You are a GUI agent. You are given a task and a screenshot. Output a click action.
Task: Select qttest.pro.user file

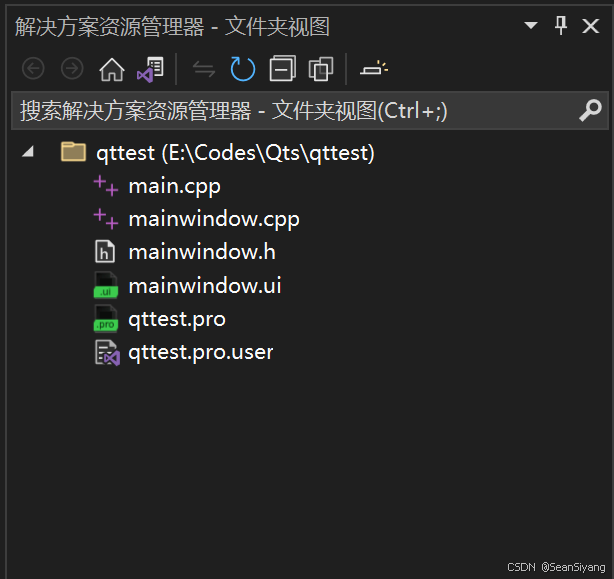(200, 352)
